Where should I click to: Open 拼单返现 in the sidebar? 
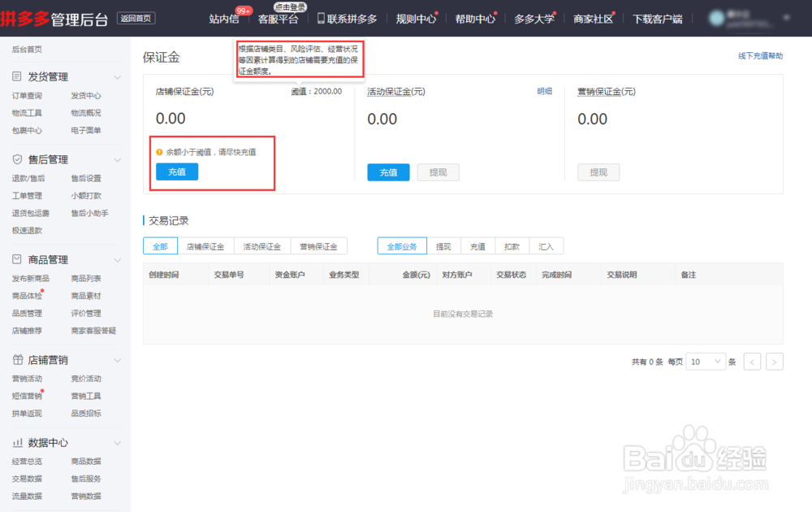[27, 413]
